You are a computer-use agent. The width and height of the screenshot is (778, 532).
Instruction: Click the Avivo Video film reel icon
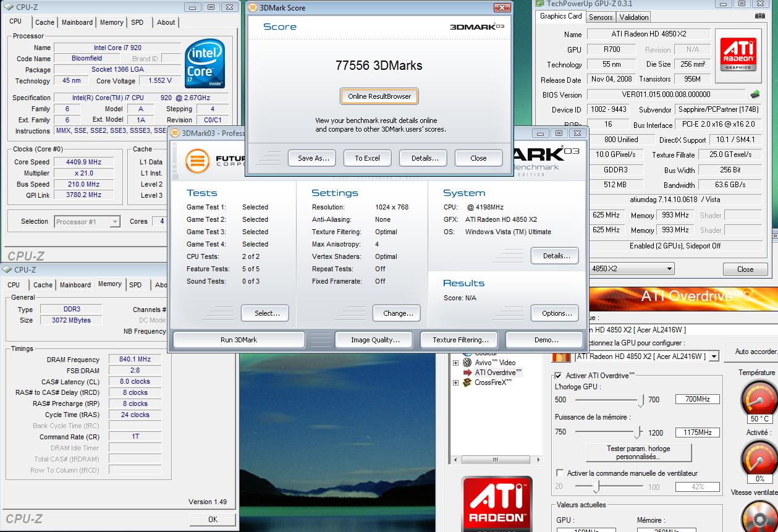tap(468, 363)
